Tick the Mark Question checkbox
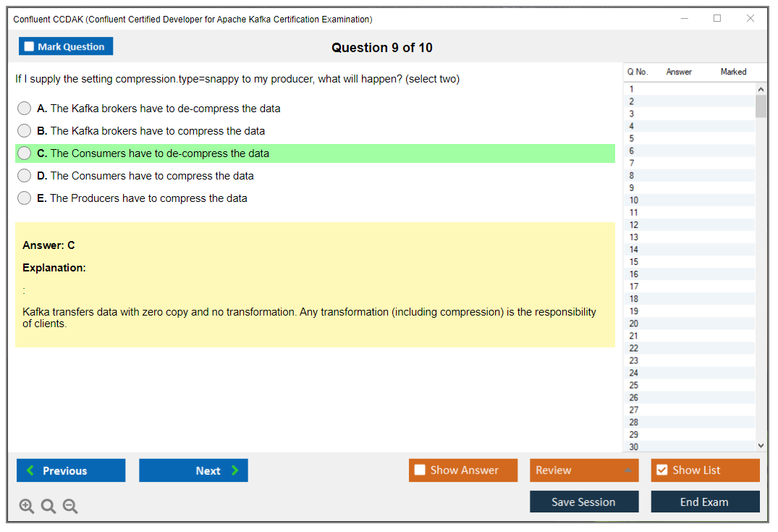 (30, 47)
